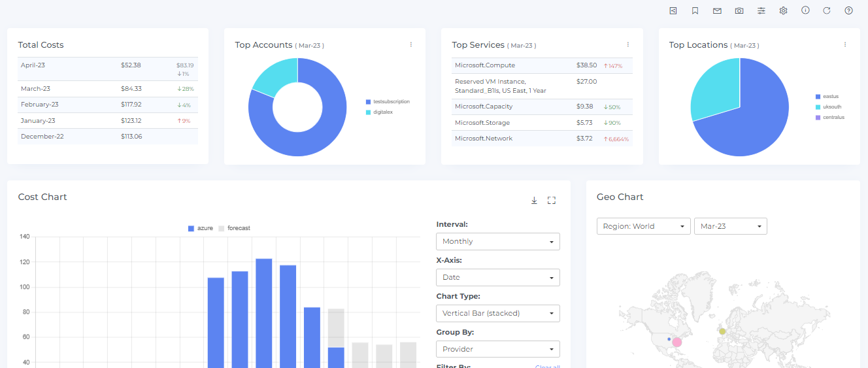
Task: Toggle testsubscription in Top Accounts legend
Action: [x=388, y=102]
